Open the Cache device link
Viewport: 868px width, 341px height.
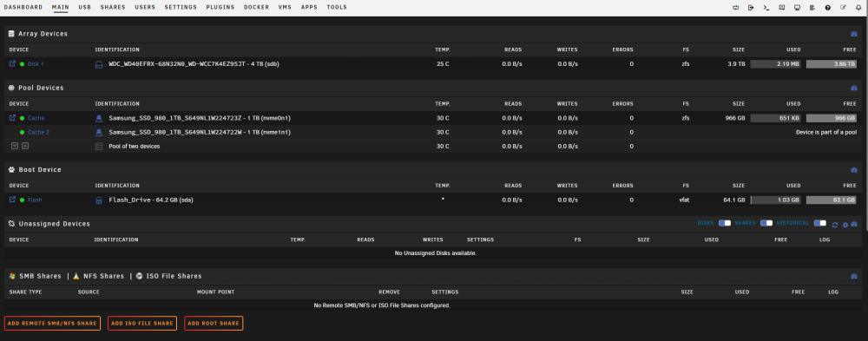point(36,119)
